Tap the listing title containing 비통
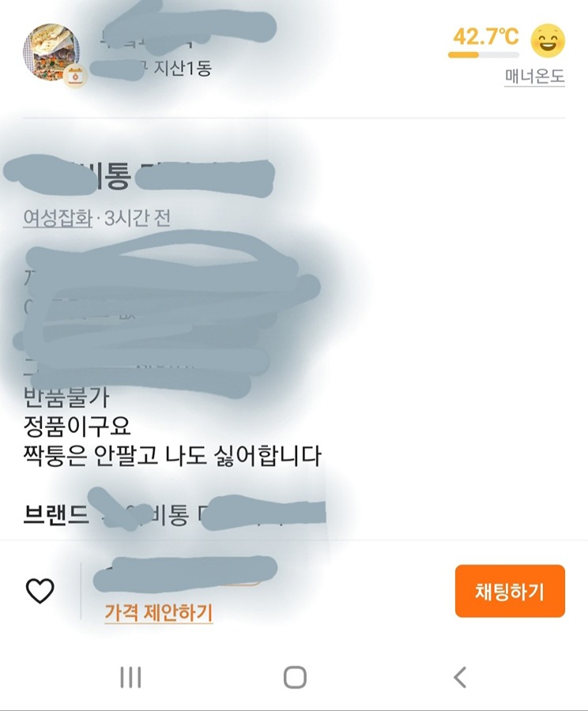Viewport: 588px width, 711px height. pyautogui.click(x=138, y=175)
